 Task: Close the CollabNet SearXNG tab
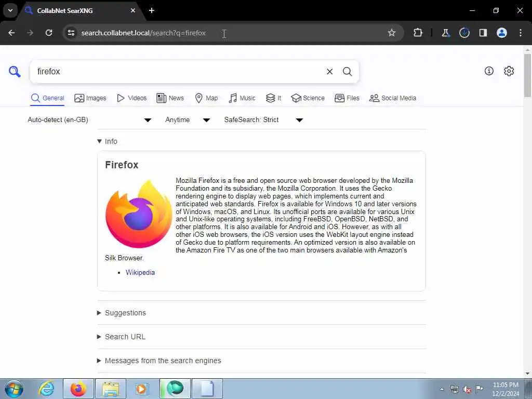point(133,10)
